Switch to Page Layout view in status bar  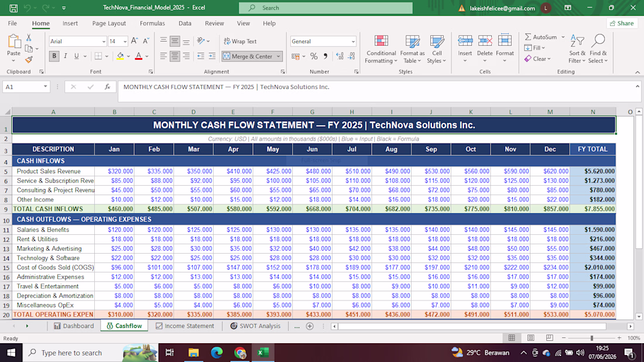pos(530,338)
